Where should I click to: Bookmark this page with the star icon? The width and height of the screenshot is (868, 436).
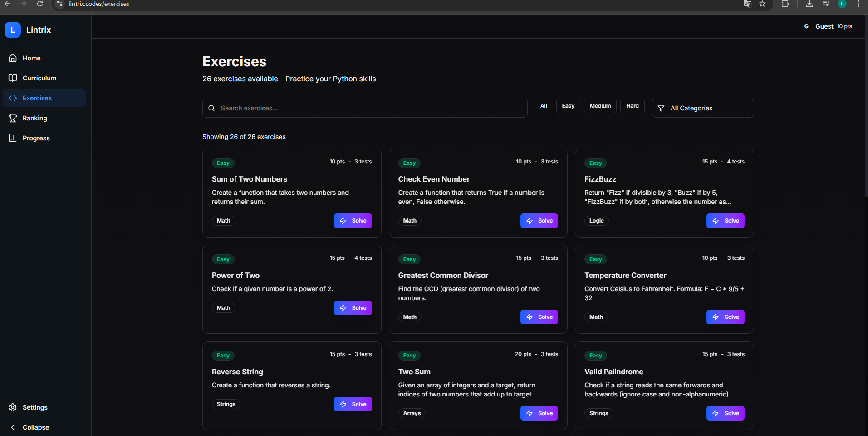[x=762, y=4]
